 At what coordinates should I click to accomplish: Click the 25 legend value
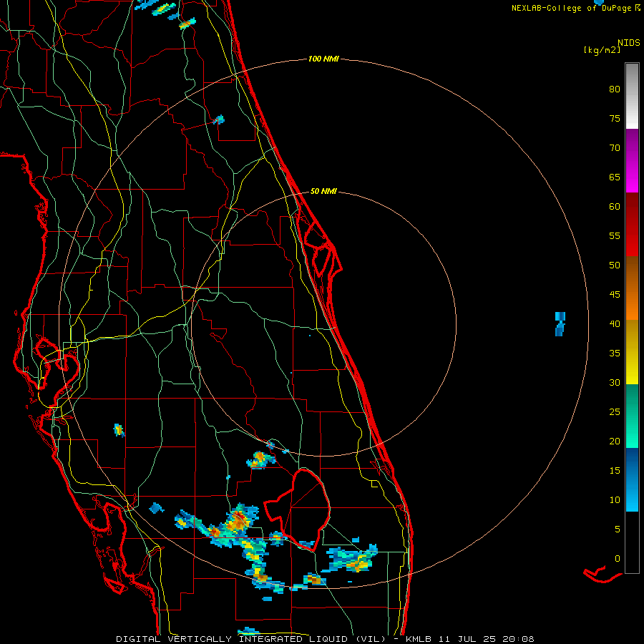(x=615, y=411)
